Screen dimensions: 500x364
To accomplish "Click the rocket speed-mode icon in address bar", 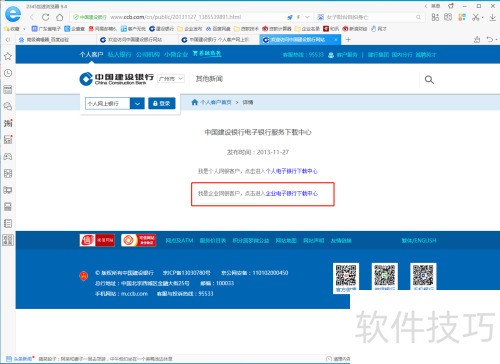I will [x=290, y=17].
